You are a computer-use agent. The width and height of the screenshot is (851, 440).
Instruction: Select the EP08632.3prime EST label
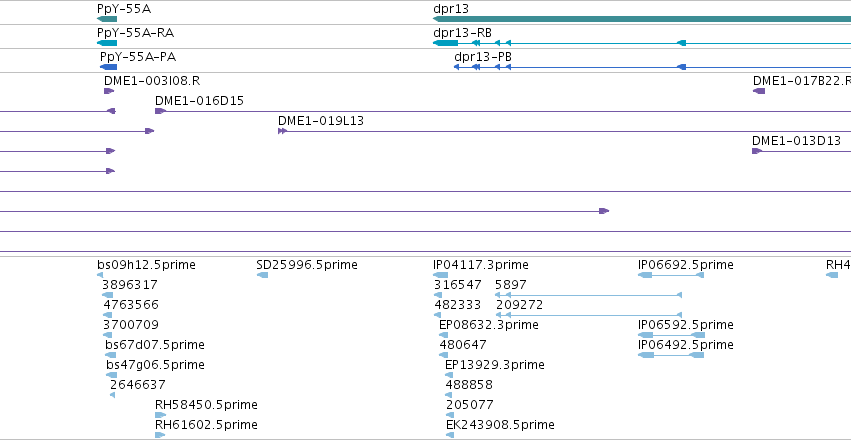click(489, 325)
